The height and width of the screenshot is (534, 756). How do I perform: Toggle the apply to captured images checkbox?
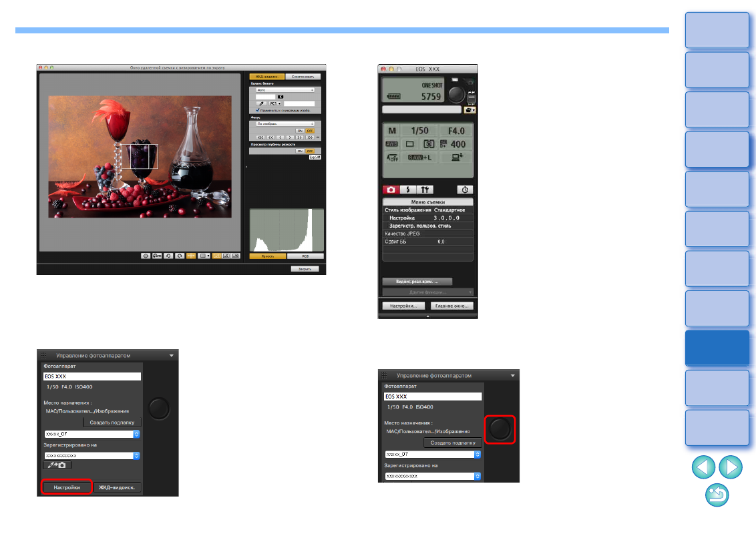click(258, 110)
